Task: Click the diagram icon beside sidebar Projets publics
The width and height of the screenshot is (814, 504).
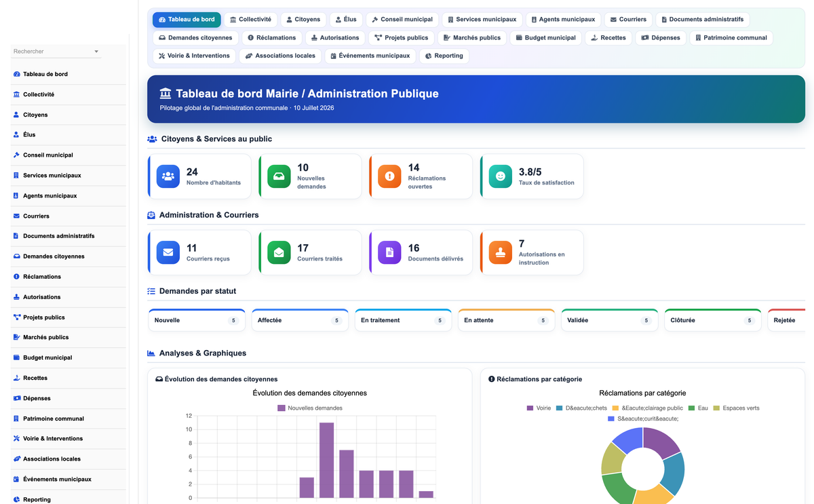Action: (16, 317)
